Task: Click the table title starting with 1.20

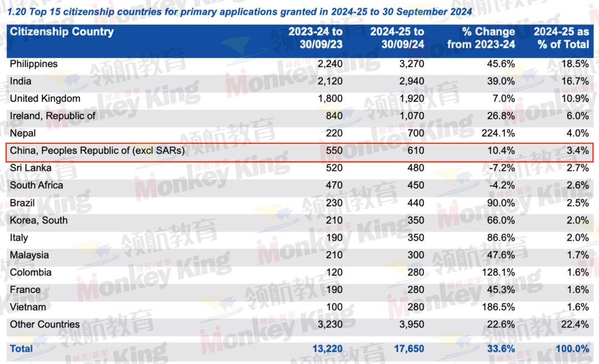Action: click(x=240, y=11)
